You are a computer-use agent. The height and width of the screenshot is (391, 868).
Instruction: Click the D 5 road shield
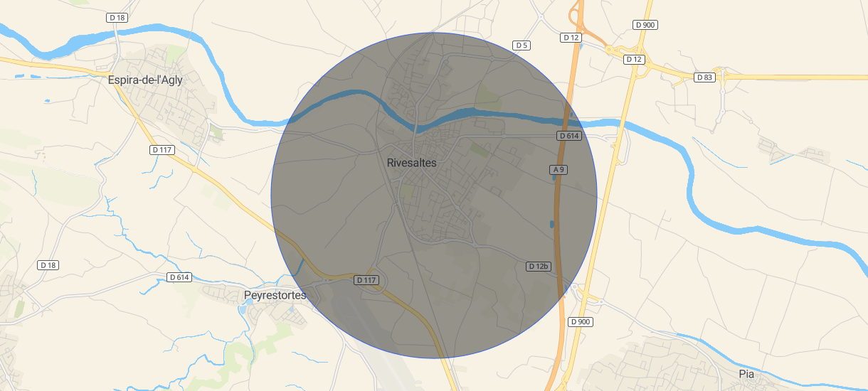[x=522, y=45]
